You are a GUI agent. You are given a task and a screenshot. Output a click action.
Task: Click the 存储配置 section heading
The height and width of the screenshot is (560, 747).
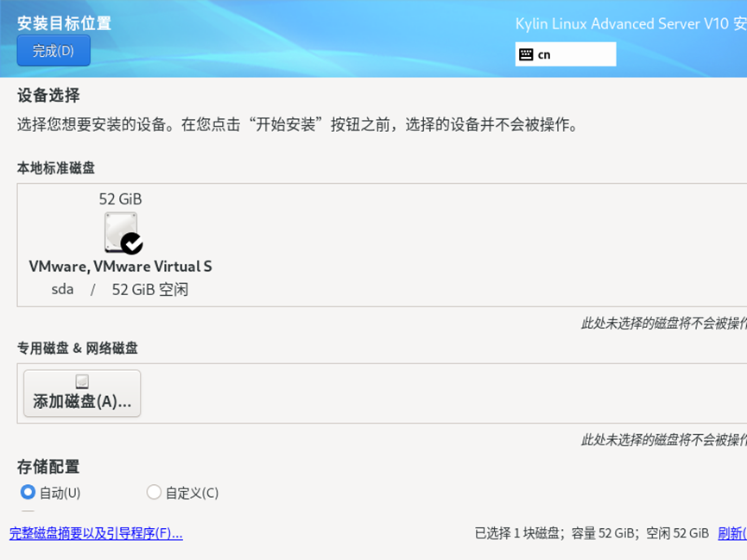coord(48,467)
